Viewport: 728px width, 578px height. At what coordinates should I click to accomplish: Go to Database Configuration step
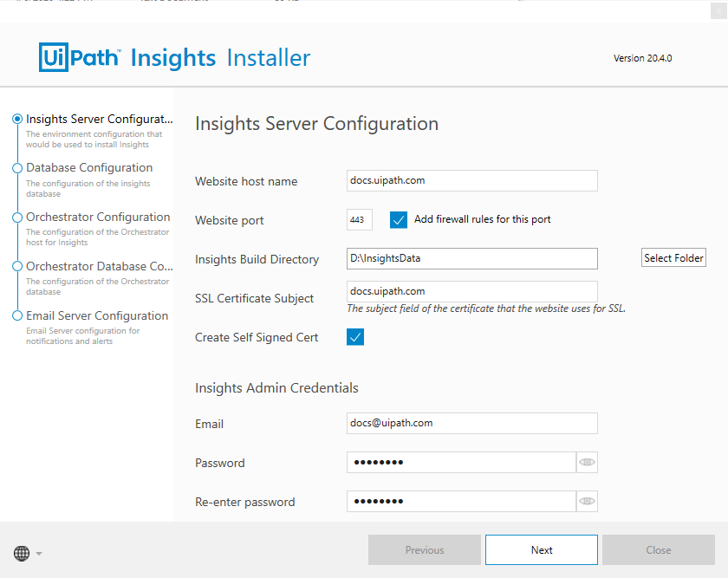coord(89,167)
